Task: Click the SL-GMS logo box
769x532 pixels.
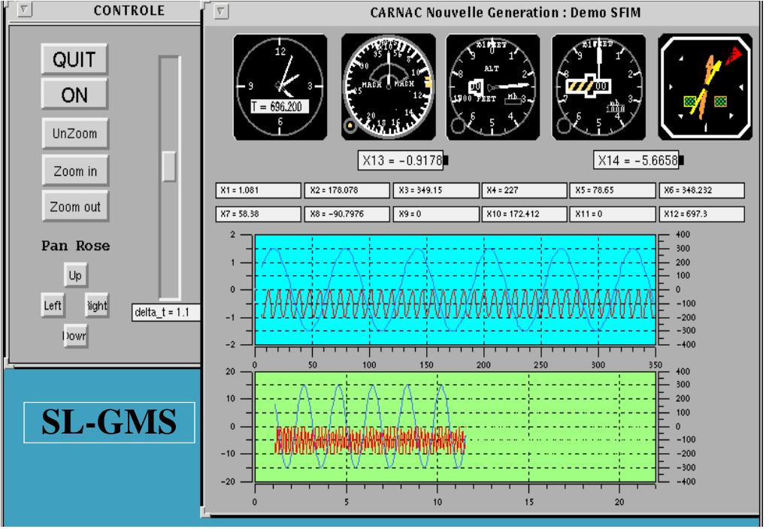Action: (x=109, y=422)
